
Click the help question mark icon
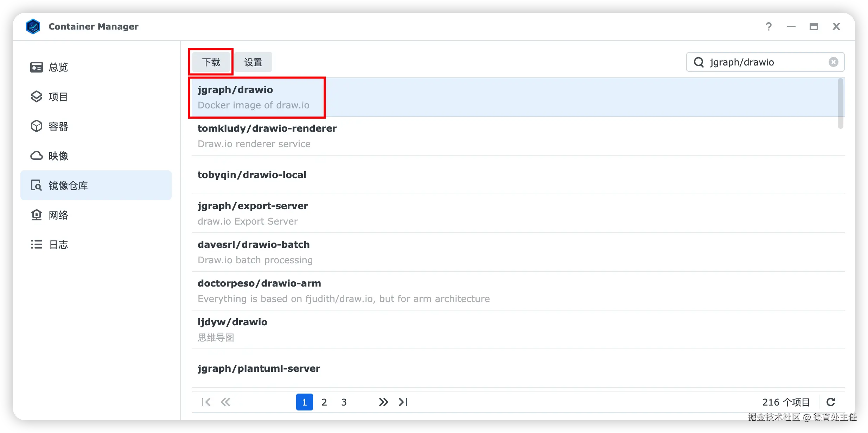(x=769, y=26)
